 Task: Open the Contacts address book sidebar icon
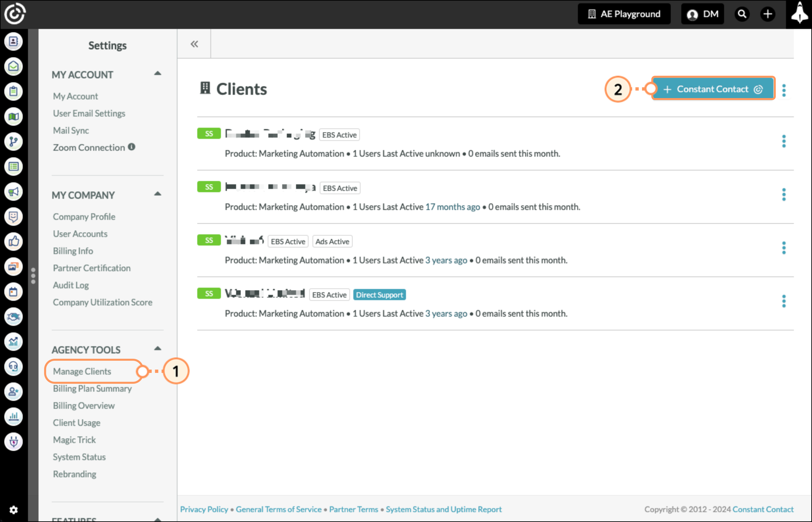click(13, 41)
